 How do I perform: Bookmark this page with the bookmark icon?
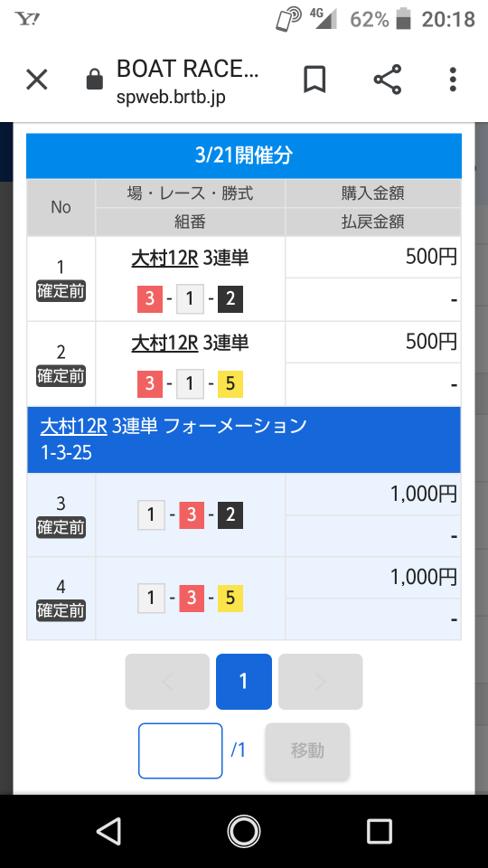click(314, 80)
